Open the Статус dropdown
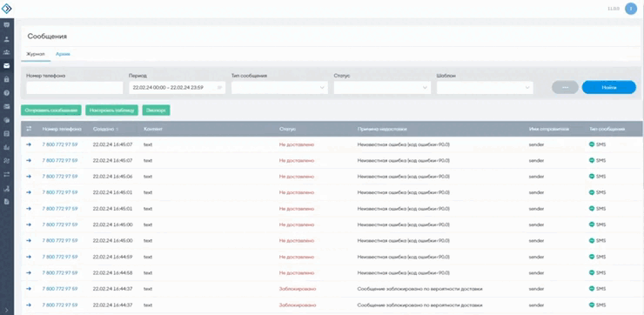644x315 pixels. 382,88
